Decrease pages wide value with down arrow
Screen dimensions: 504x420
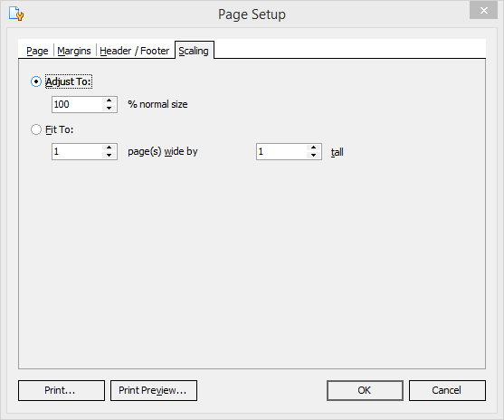109,156
